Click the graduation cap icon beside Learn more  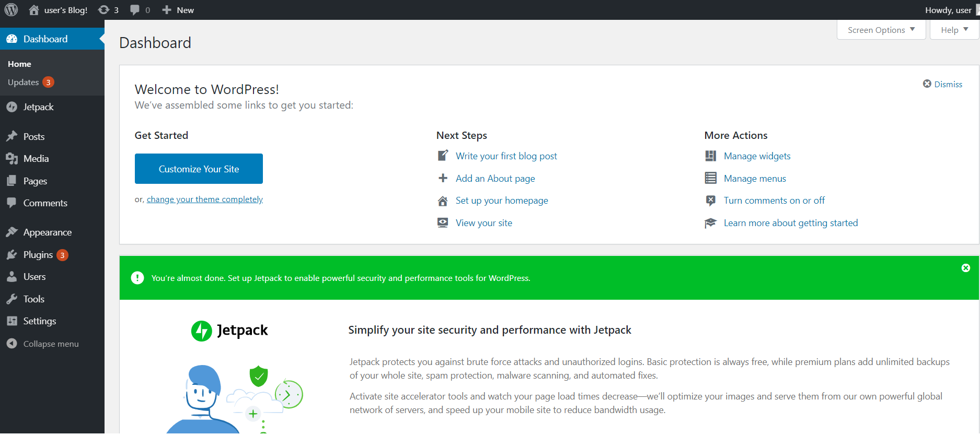point(710,223)
